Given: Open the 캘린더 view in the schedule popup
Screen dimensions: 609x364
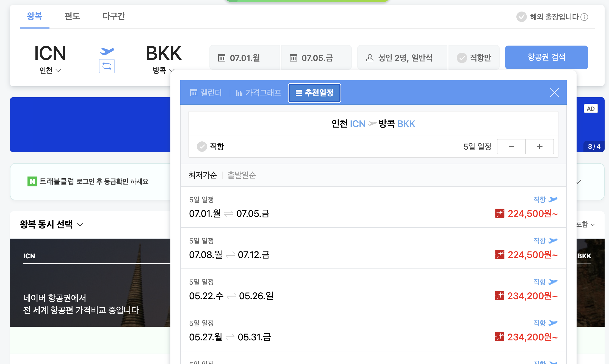Looking at the screenshot, I should pos(206,93).
